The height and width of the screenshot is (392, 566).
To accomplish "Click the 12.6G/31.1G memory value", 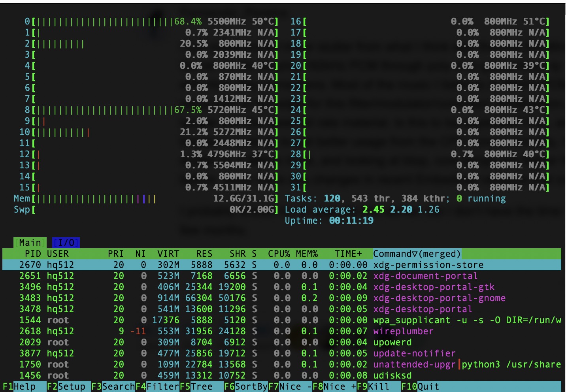I will pos(243,198).
